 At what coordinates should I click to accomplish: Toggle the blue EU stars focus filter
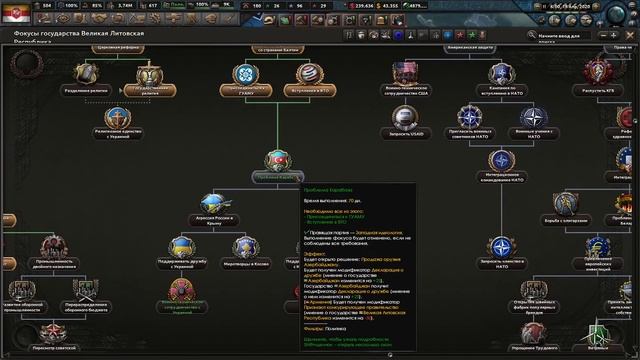point(448,36)
